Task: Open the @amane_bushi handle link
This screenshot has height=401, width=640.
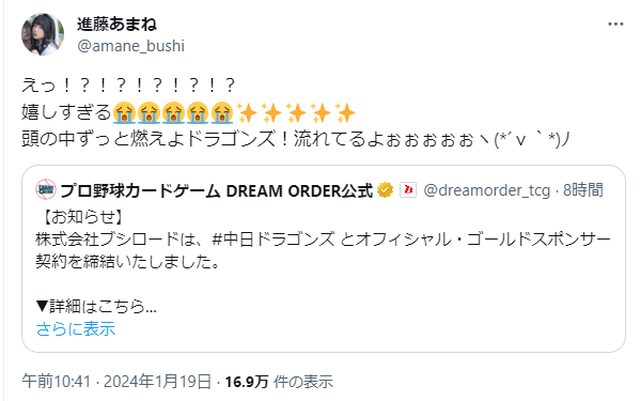Action: (131, 46)
